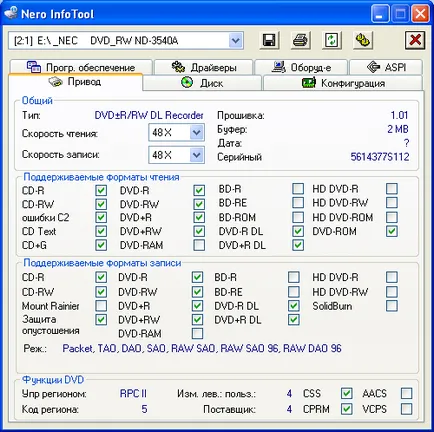Click the green Refresh icon
This screenshot has height=432, width=434.
click(x=331, y=41)
